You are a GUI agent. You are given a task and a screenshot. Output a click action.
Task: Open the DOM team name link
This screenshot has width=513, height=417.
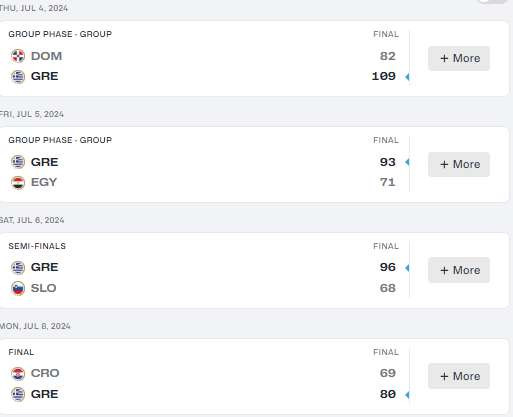pyautogui.click(x=46, y=56)
